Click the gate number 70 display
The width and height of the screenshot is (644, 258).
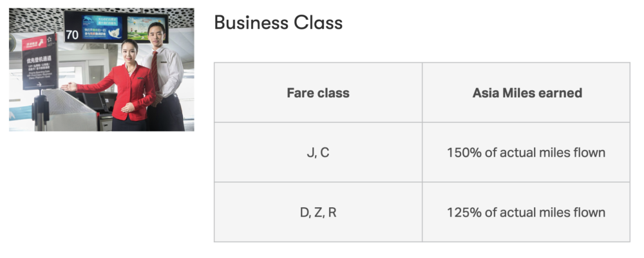click(71, 34)
